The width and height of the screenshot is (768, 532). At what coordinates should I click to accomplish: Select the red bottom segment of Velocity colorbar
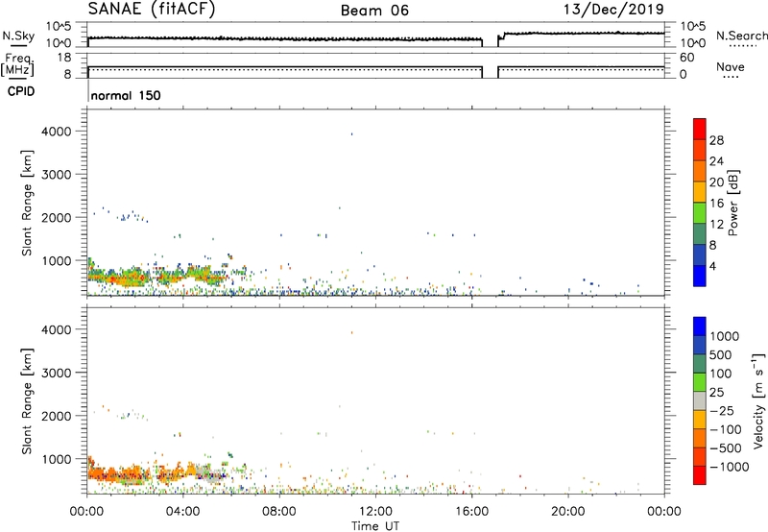coord(700,475)
